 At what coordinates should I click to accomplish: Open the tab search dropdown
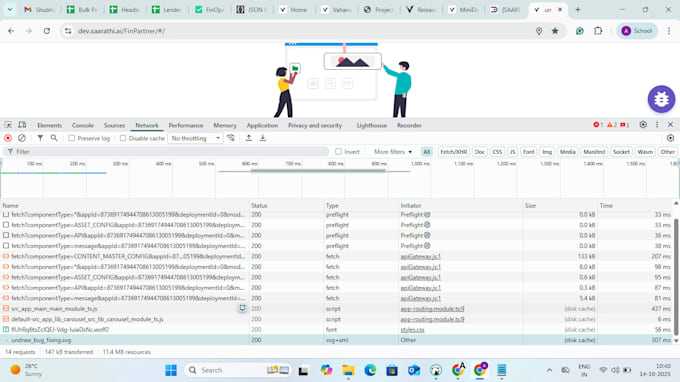tap(10, 10)
